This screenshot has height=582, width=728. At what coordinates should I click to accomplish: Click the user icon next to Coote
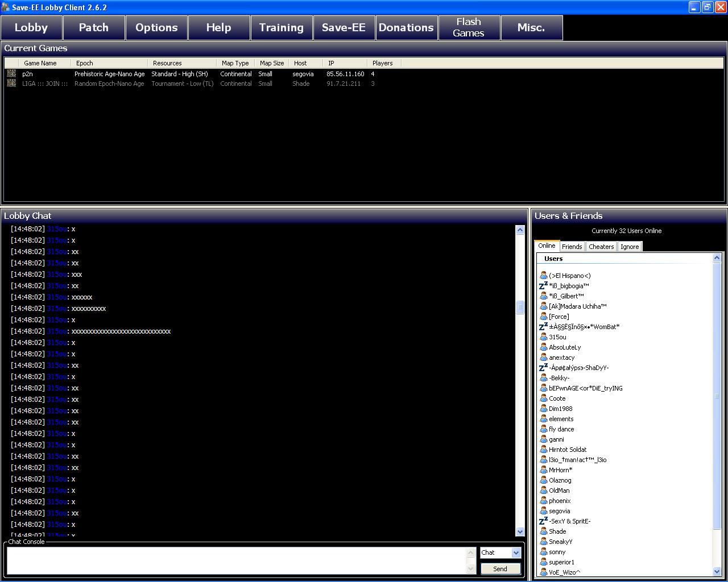543,398
